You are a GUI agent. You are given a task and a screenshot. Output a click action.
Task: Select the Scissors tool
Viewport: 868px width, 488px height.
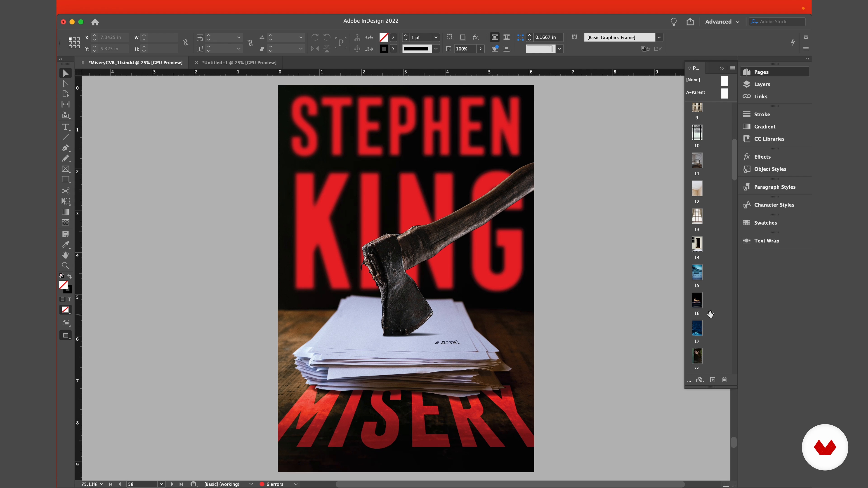pos(66,191)
